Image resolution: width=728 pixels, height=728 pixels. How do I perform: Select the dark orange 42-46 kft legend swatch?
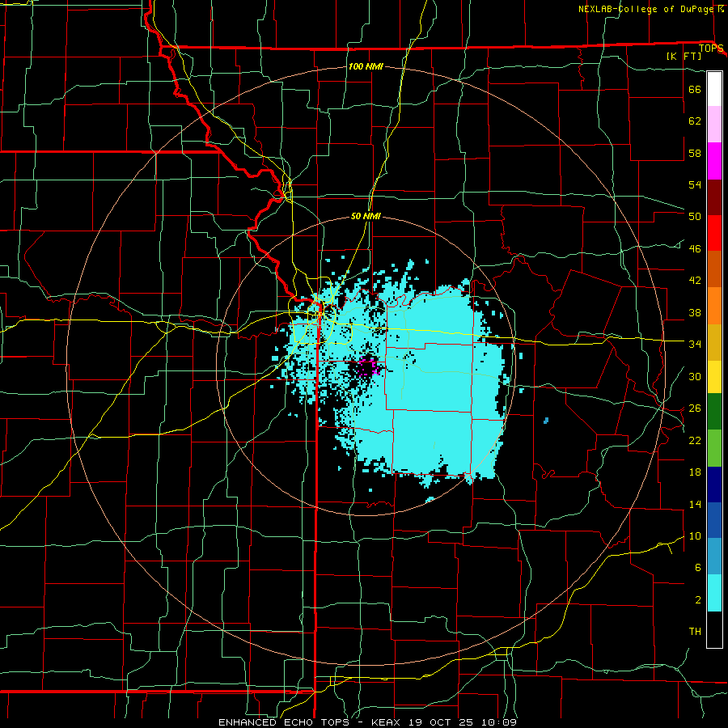tap(714, 269)
